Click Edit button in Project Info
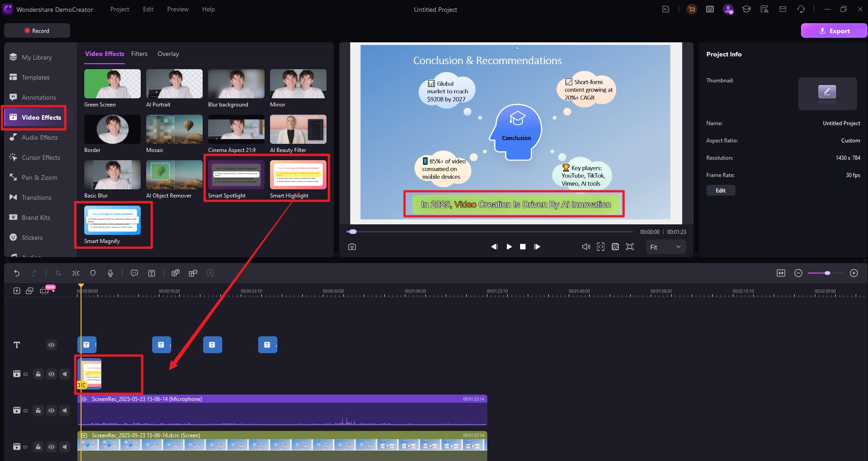The image size is (868, 461). pos(720,190)
